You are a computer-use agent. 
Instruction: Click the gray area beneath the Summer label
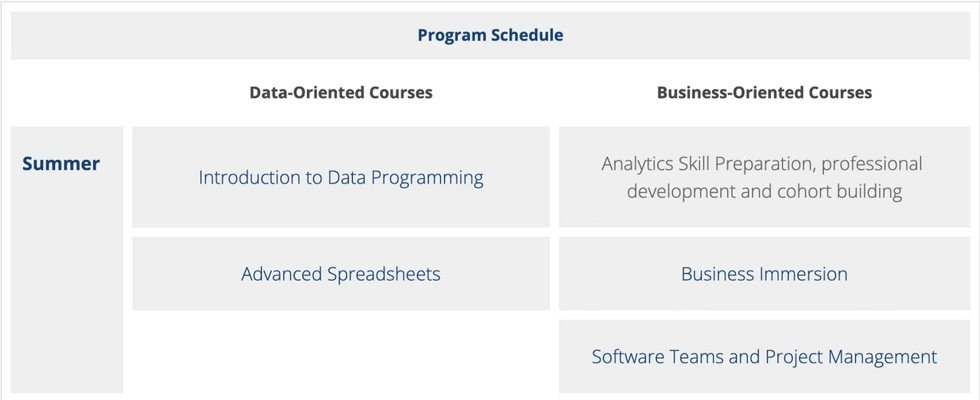tap(67, 291)
